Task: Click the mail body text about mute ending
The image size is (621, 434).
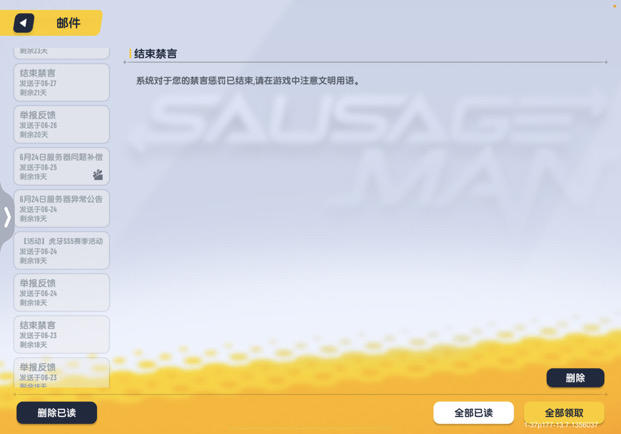Action: (248, 81)
